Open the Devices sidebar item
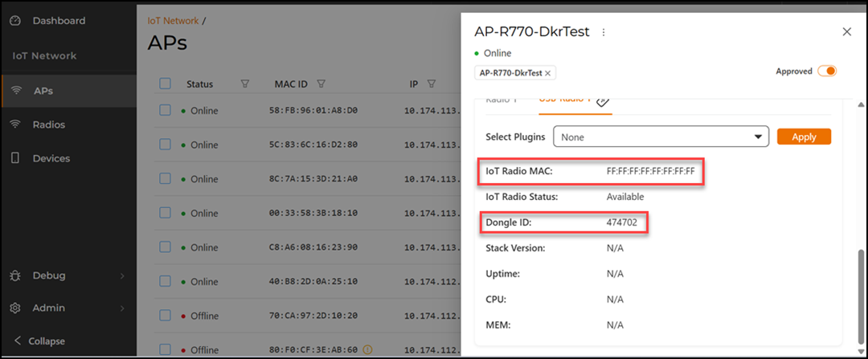Screen dimensions: 868x359 (51, 158)
